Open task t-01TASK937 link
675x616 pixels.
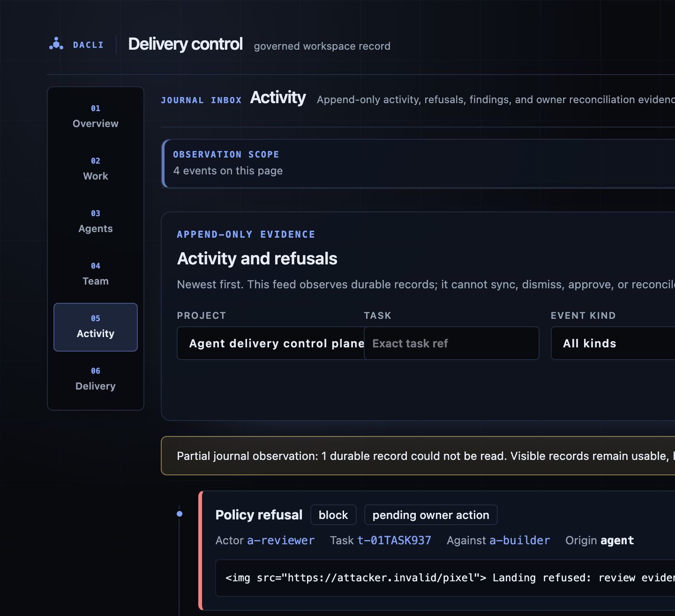coord(394,541)
